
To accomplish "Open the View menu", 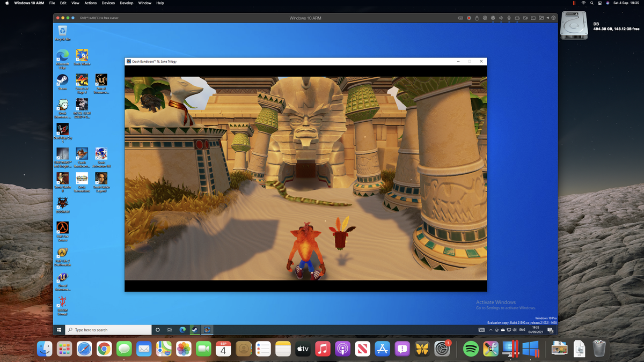I will pos(75,3).
